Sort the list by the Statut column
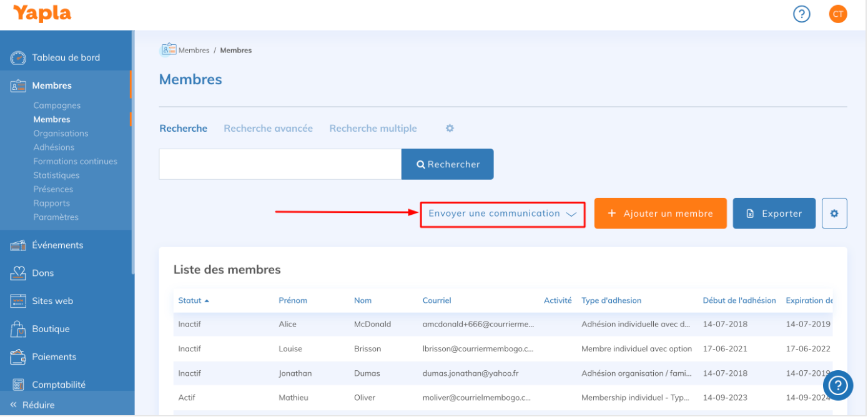This screenshot has height=417, width=868. 190,300
